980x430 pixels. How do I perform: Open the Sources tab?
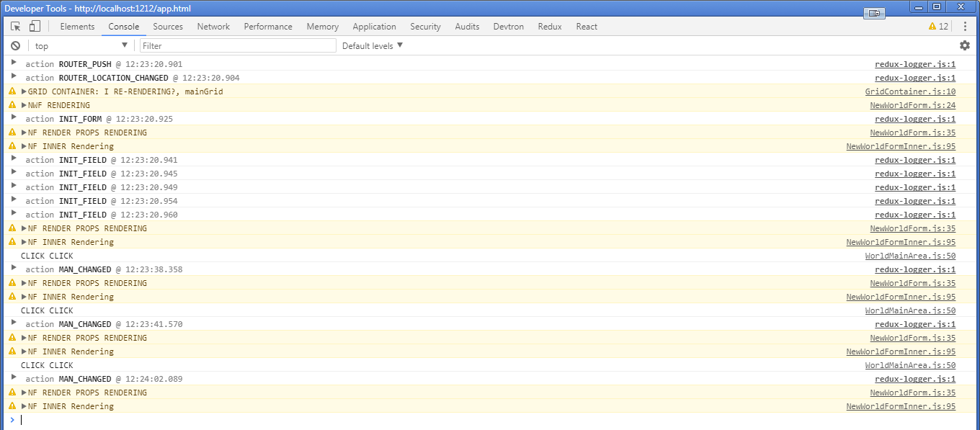click(168, 27)
